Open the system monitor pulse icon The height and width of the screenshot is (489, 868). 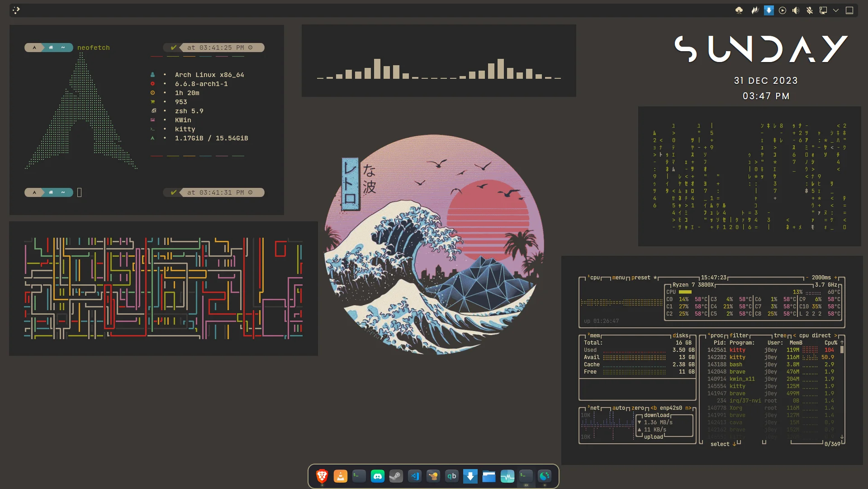(507, 476)
